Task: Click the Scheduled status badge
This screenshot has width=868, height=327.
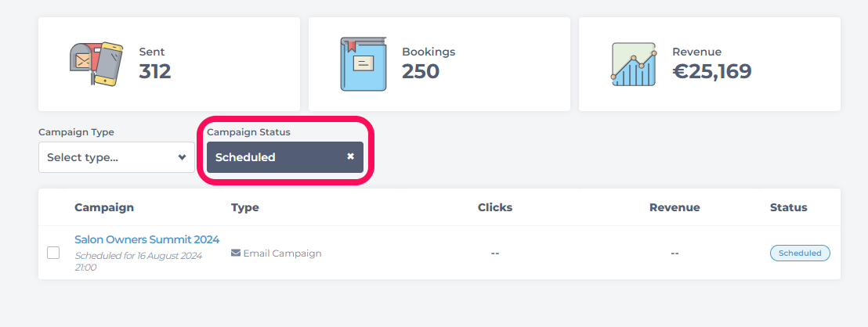Action: pyautogui.click(x=800, y=253)
